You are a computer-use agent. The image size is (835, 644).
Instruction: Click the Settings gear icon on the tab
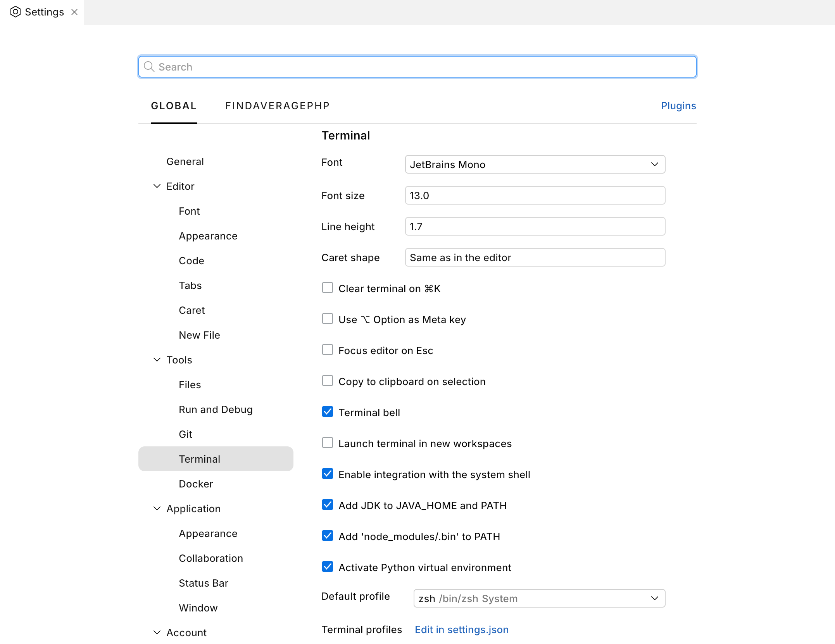(x=16, y=12)
